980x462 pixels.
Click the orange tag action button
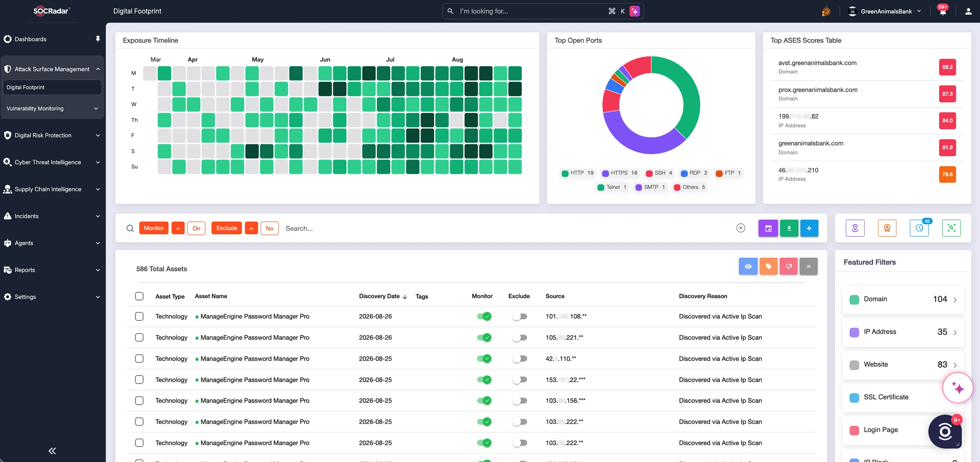(x=768, y=266)
